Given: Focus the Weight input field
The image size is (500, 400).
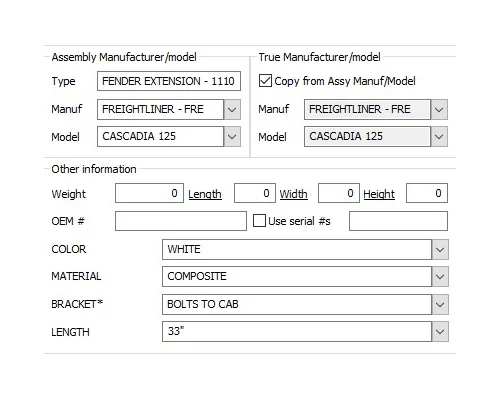Looking at the screenshot, I should point(149,193).
